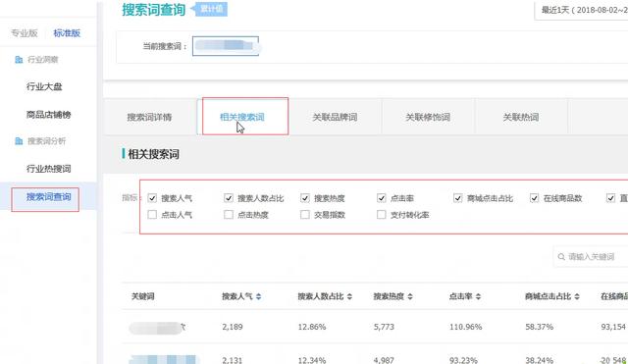
Task: Click the 搜索词分析 section icon
Action: 19,141
